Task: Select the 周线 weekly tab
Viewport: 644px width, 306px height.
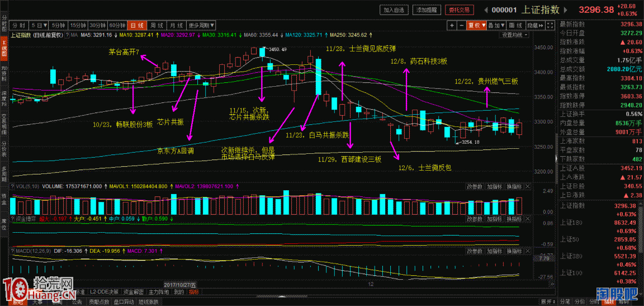Action: point(157,26)
